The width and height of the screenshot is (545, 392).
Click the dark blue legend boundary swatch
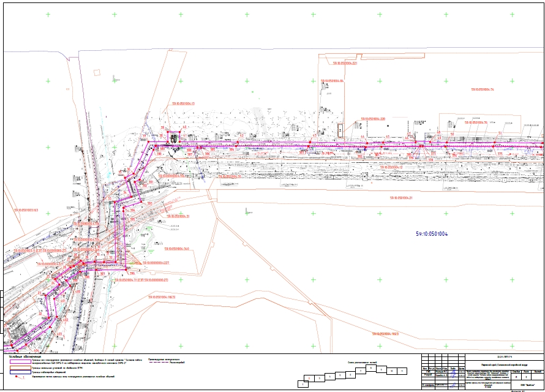coord(20,372)
